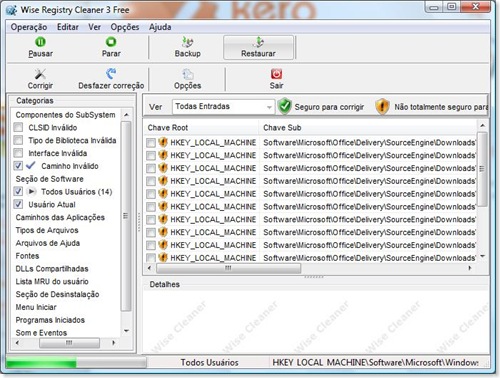Viewport: 500px width, 378px height.
Task: Open the Opções menu
Action: [125, 27]
